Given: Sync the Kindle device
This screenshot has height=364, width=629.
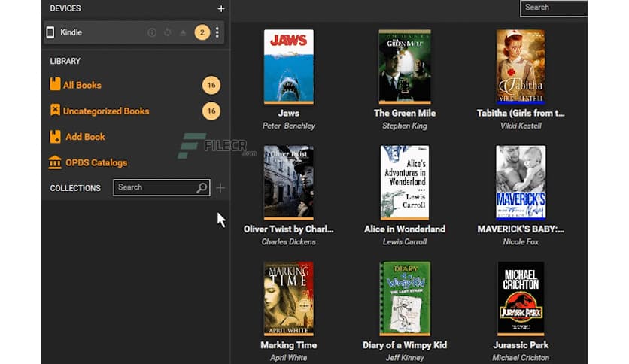Looking at the screenshot, I should click(x=167, y=32).
